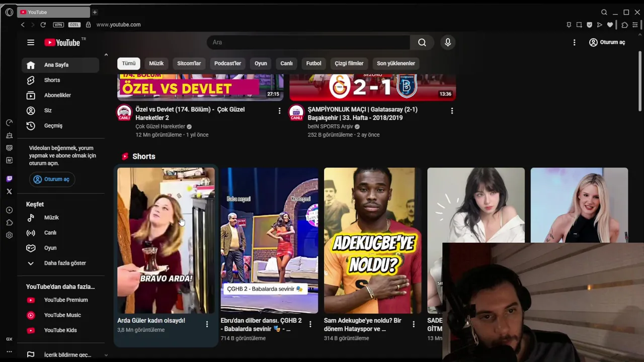Click the search magnifier button
Image resolution: width=644 pixels, height=362 pixels.
(x=422, y=43)
